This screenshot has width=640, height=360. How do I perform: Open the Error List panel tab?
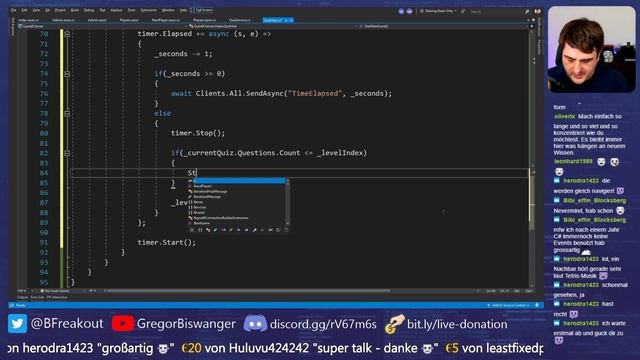pyautogui.click(x=37, y=297)
